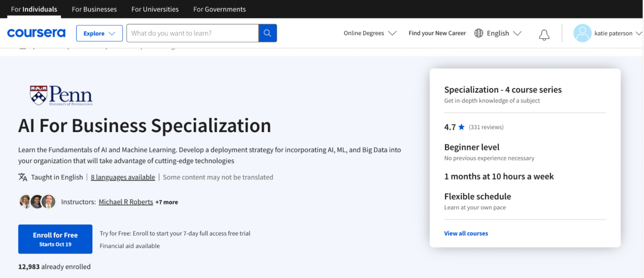
Task: Click No previous experience necessary text
Action: pyautogui.click(x=489, y=158)
